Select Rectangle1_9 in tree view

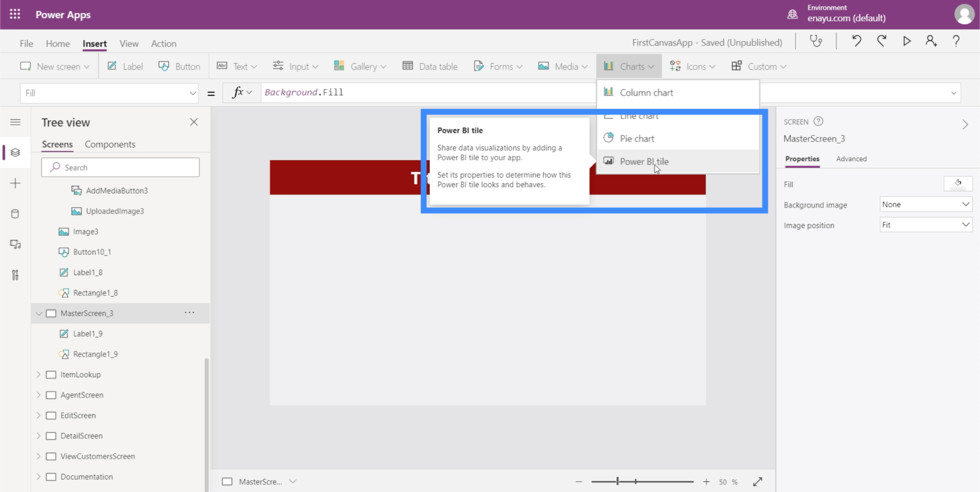[95, 354]
